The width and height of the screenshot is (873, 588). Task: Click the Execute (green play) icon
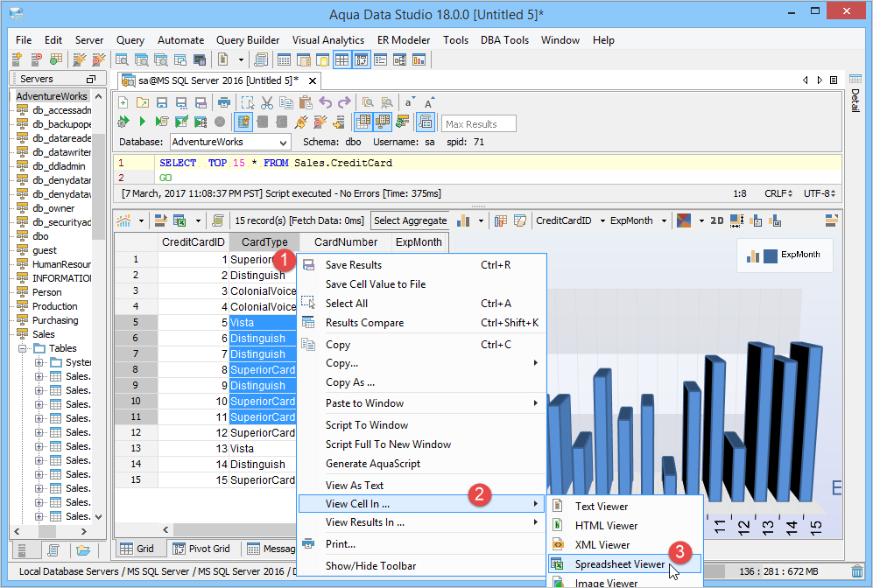[142, 122]
